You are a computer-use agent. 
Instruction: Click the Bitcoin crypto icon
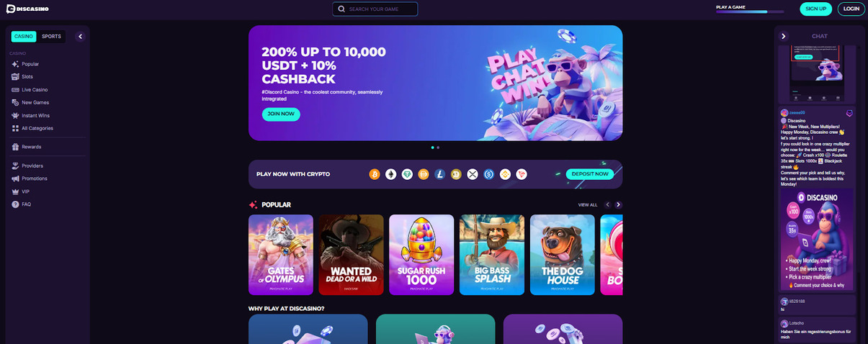coord(375,174)
